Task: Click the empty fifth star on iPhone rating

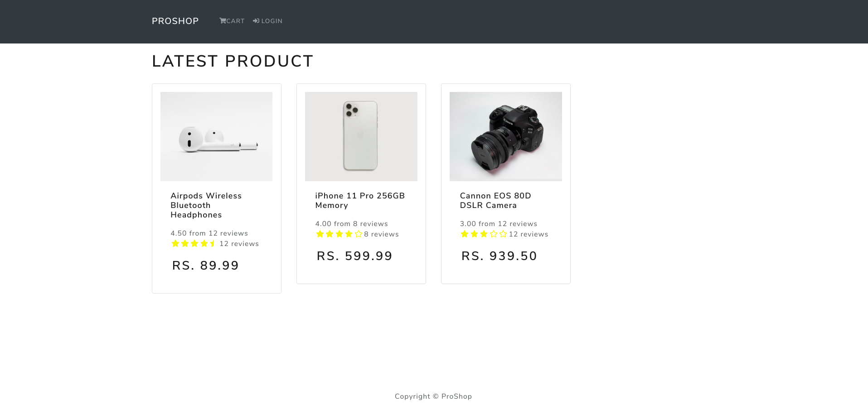Action: 359,234
